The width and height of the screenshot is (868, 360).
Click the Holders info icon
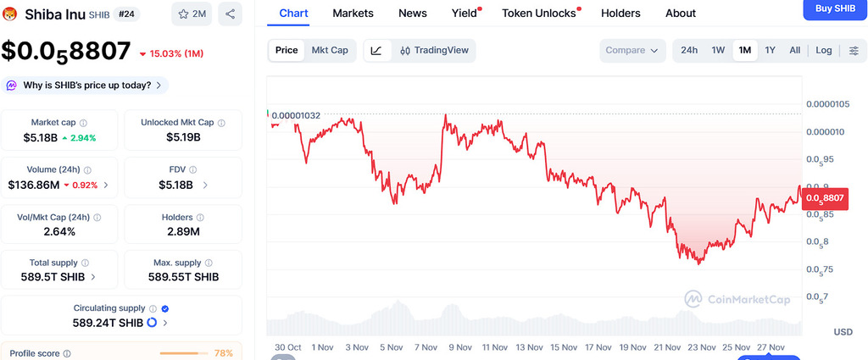pos(201,218)
